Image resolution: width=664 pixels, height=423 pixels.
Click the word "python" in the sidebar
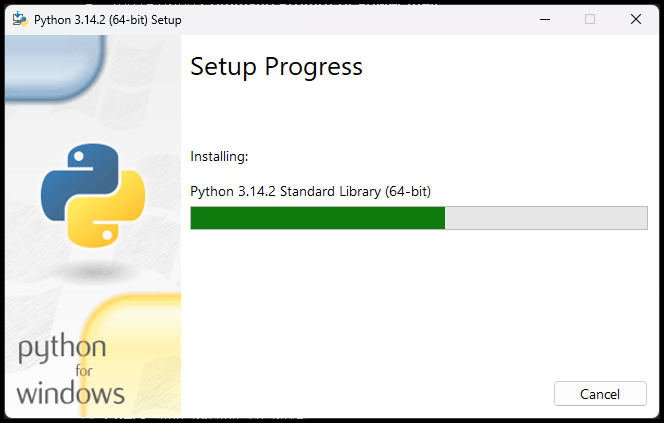(62, 350)
